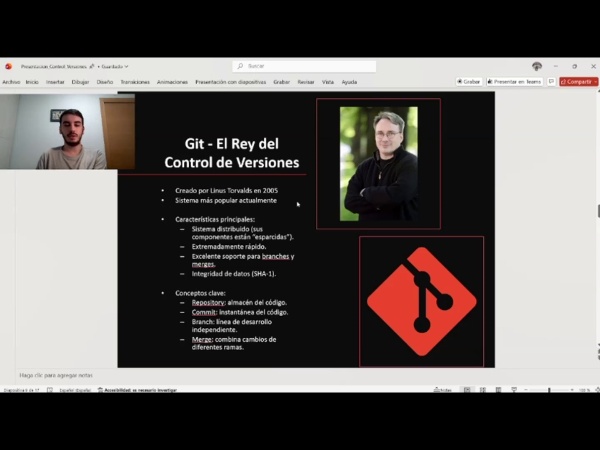This screenshot has height=450, width=600.
Task: Select the Animaciones ribbon tab
Action: point(172,82)
